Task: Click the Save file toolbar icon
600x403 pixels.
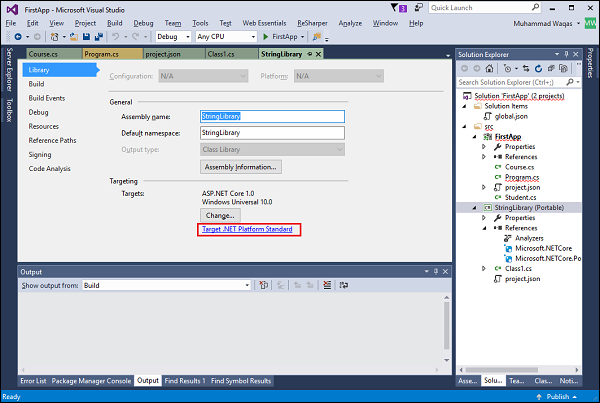Action: (86, 37)
